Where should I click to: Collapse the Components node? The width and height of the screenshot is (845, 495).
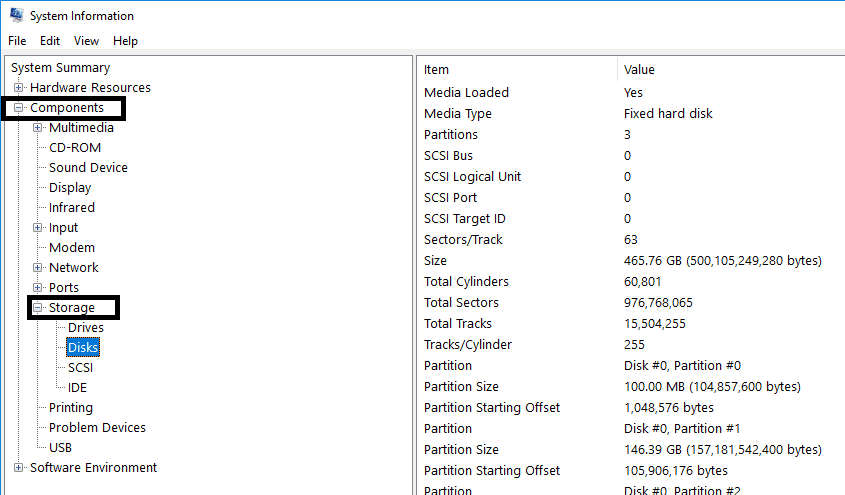18,108
